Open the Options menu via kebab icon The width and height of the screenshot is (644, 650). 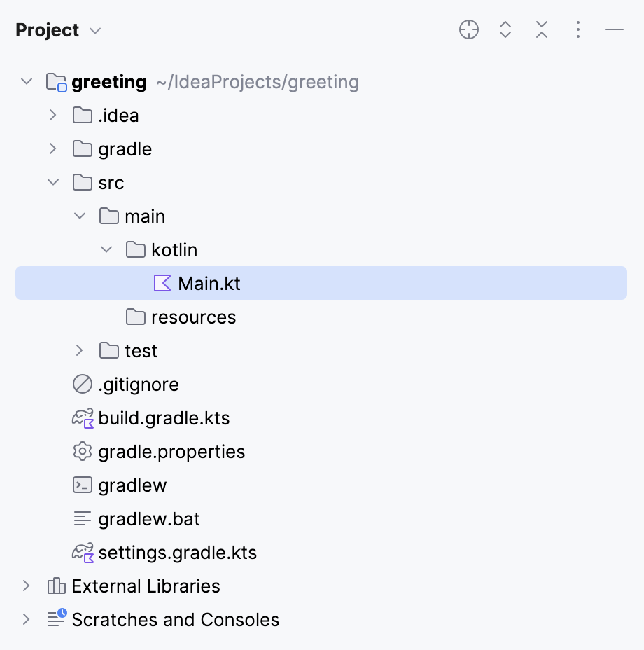point(578,30)
